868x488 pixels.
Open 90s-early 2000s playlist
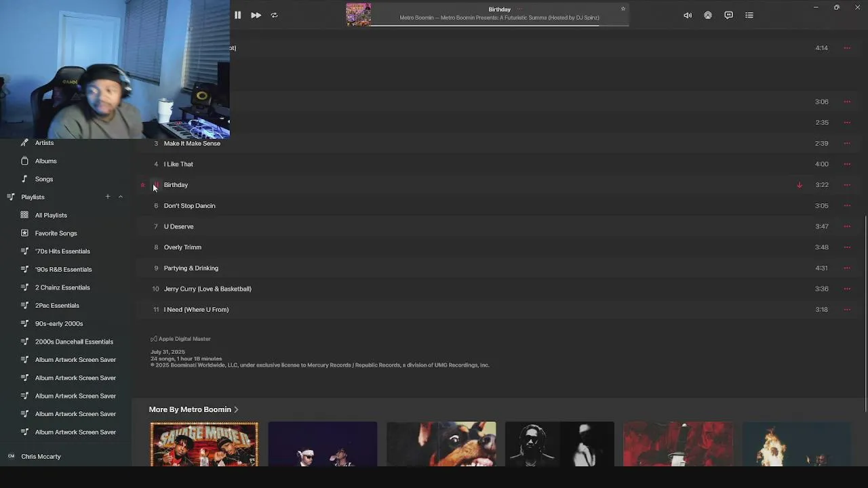(59, 324)
